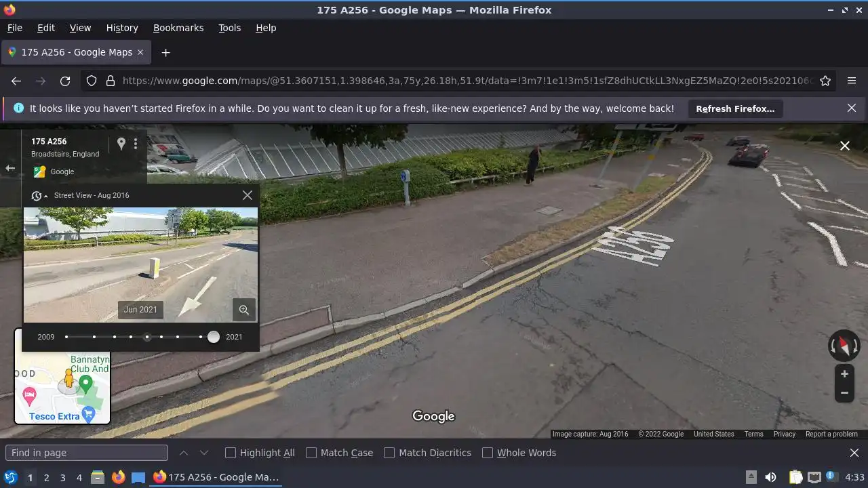Open the File menu
Screen dimensions: 868x488
(14, 28)
